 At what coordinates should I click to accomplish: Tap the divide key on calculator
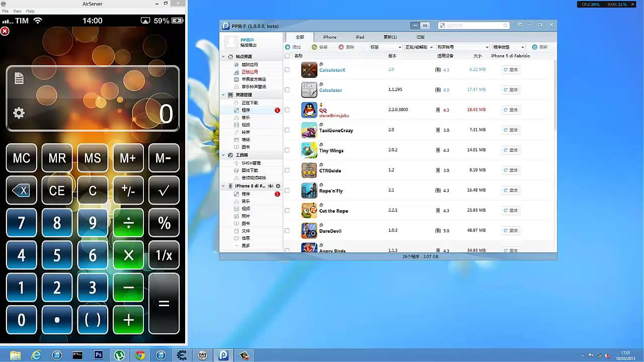click(128, 223)
